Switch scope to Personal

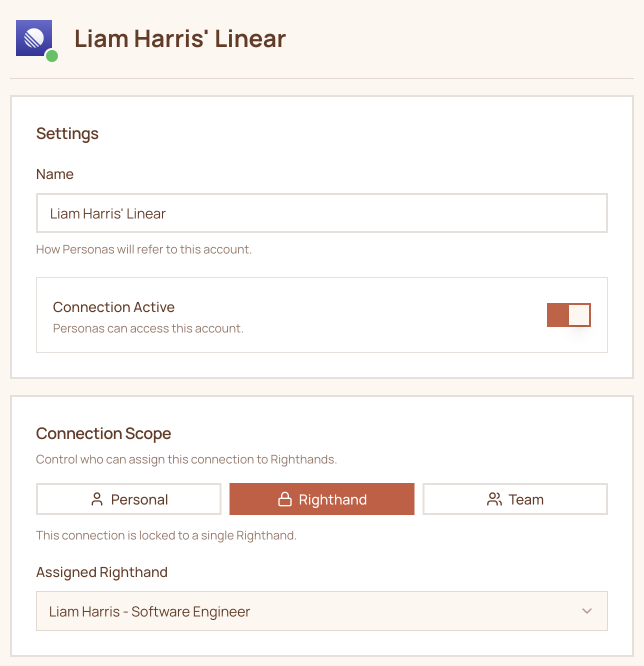click(128, 498)
